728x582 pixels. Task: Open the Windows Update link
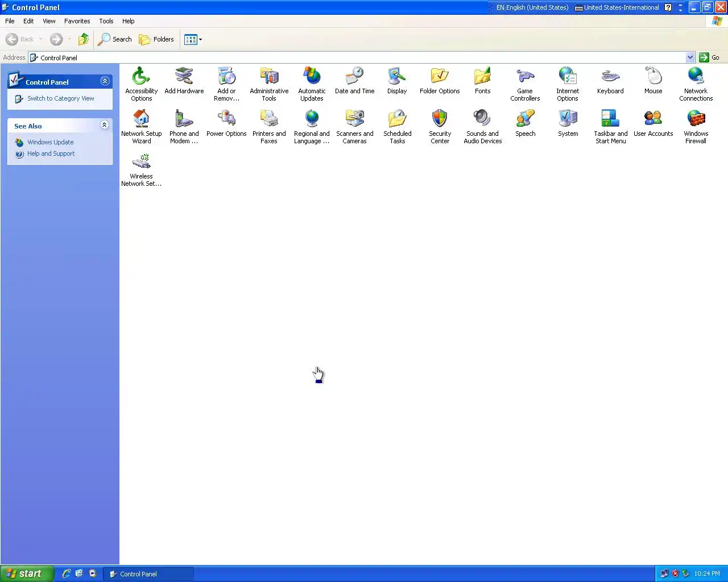coord(51,142)
